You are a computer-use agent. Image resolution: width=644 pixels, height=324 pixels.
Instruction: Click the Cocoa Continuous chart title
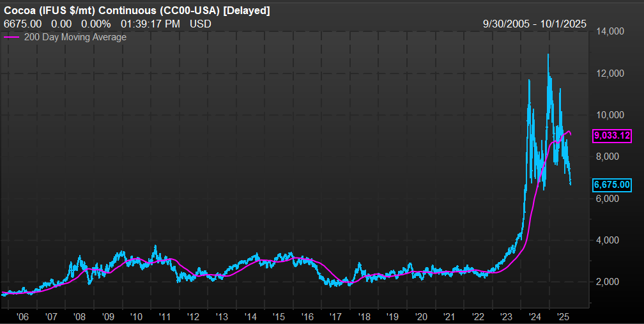tap(137, 10)
